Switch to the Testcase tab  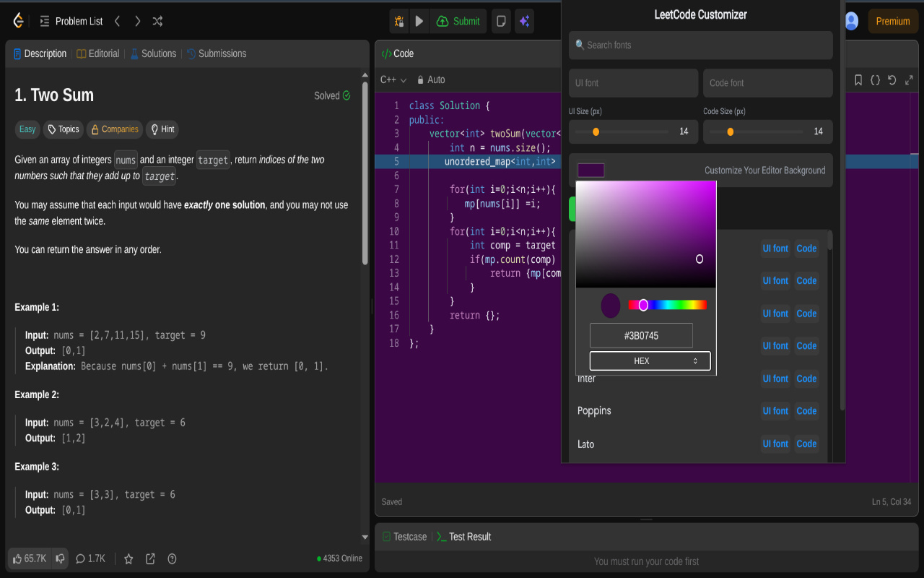click(404, 537)
